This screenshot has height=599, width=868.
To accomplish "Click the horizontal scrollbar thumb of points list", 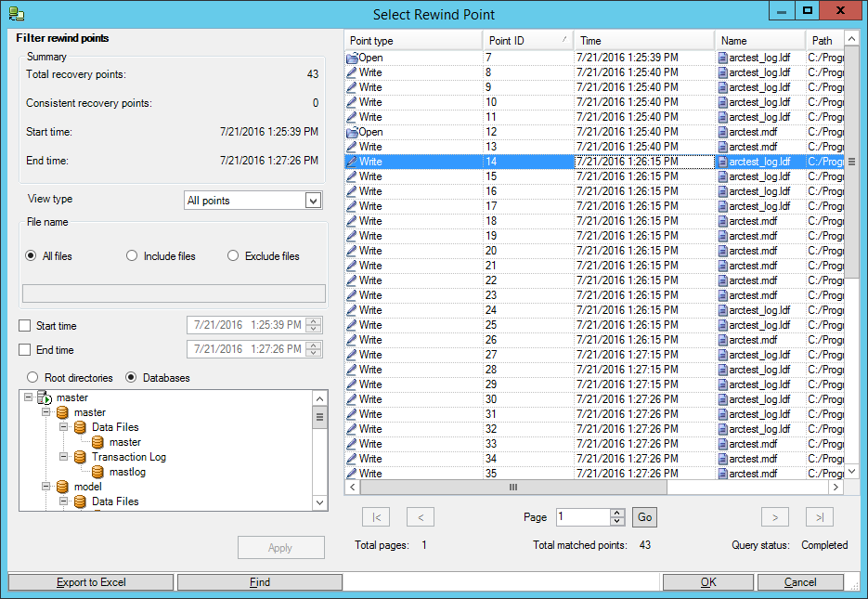I will tap(513, 488).
